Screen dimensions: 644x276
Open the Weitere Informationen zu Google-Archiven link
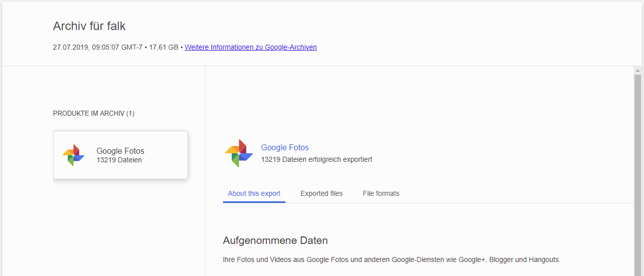click(x=250, y=47)
